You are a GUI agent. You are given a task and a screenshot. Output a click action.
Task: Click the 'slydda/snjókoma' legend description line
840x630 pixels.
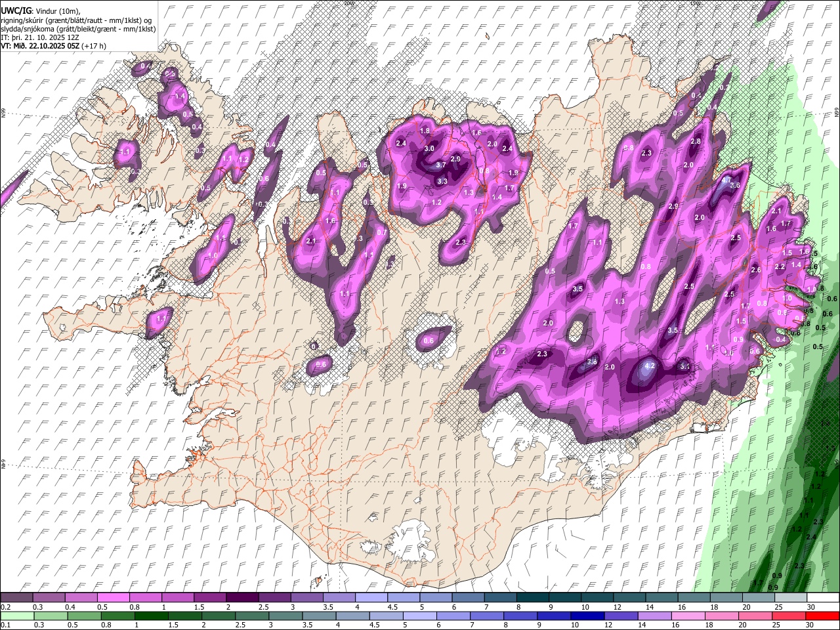(x=78, y=29)
